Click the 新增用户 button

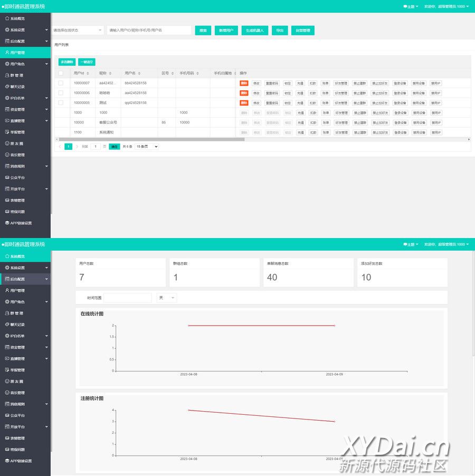tap(226, 31)
